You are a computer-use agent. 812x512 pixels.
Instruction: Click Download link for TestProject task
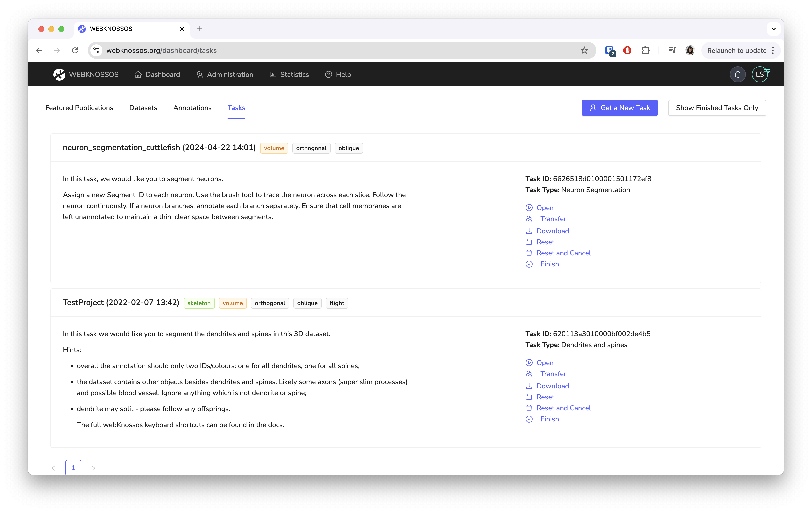coord(553,386)
